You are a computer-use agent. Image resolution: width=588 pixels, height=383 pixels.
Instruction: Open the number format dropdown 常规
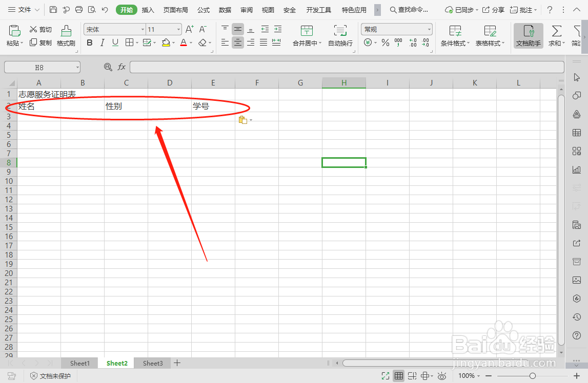[x=429, y=30]
